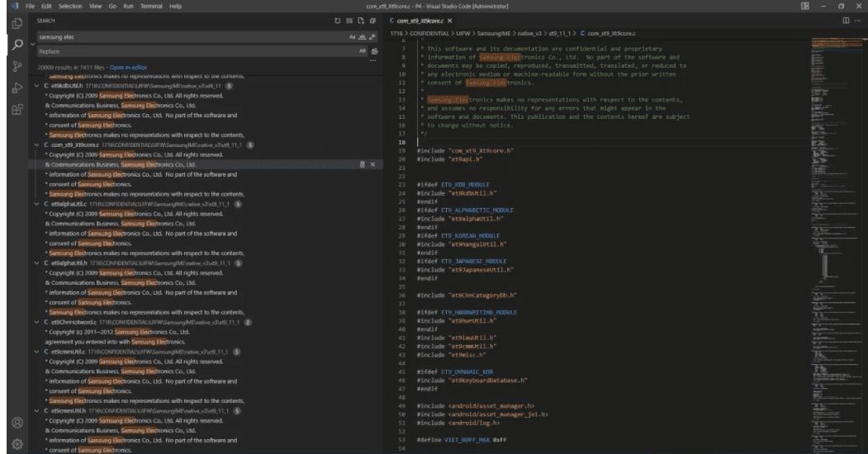
Task: Open the Go menu
Action: [x=112, y=6]
